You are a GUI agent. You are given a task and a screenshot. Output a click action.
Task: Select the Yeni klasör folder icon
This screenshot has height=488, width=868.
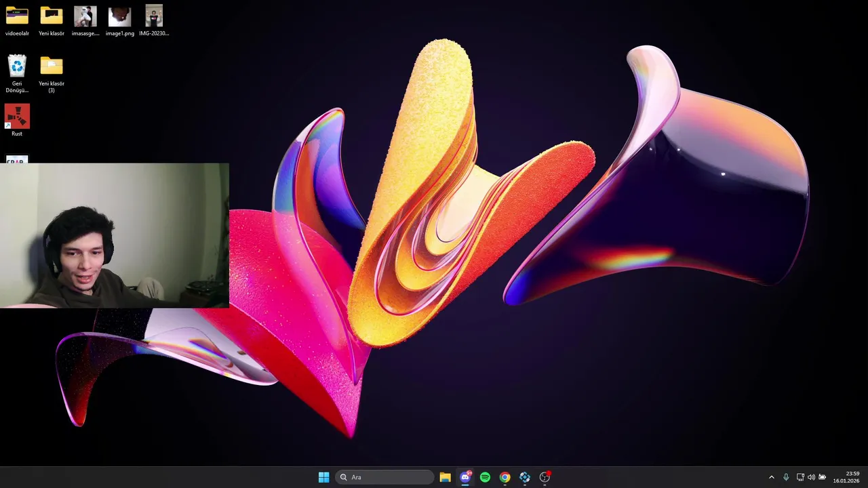(x=52, y=20)
